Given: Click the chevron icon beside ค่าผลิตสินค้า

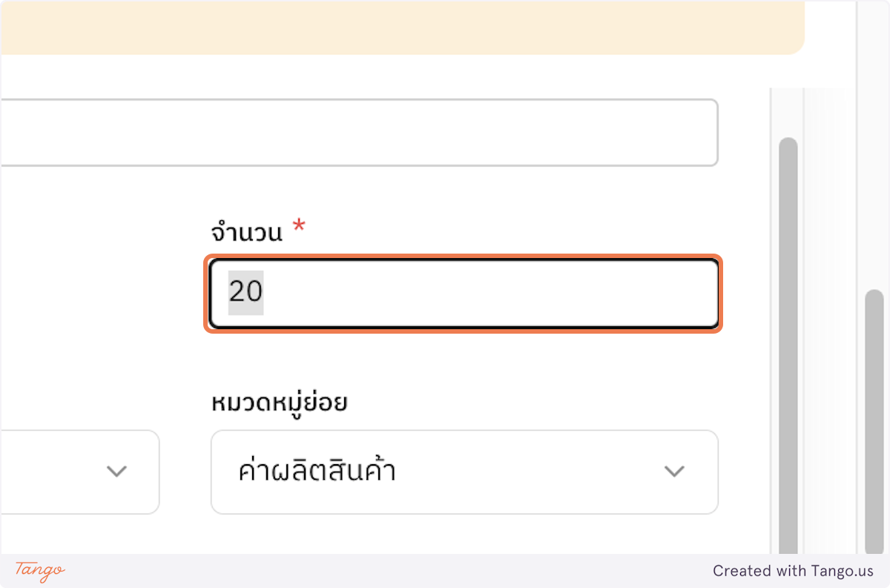Looking at the screenshot, I should coord(673,472).
